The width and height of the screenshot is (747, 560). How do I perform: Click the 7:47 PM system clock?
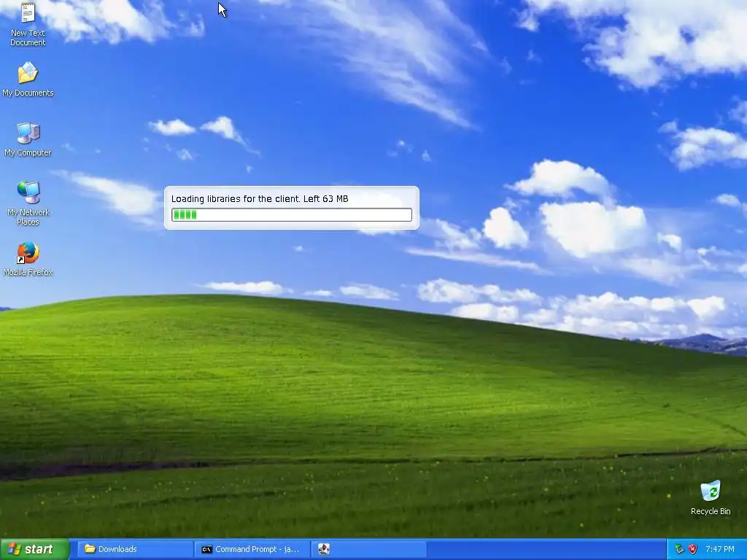tap(720, 549)
